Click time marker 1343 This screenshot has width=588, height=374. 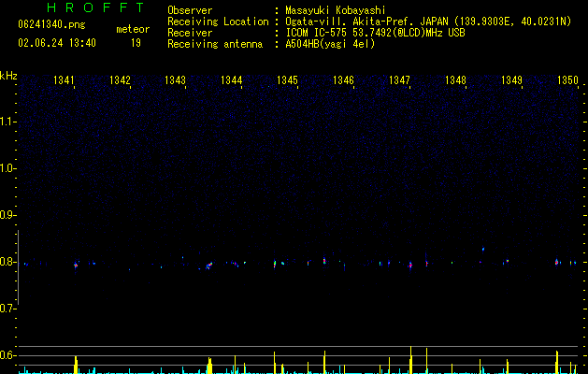175,79
